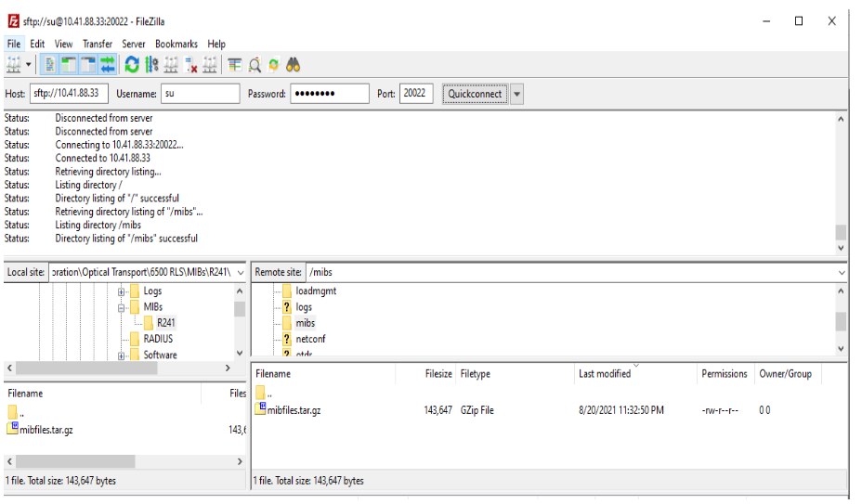
Task: Open the Local site path dropdown
Action: tap(241, 273)
